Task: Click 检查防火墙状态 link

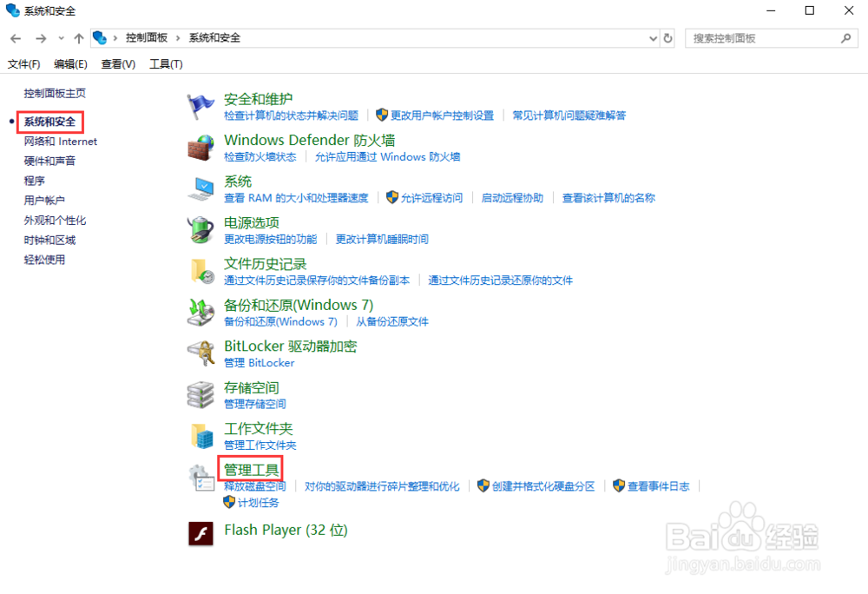Action: coord(260,156)
